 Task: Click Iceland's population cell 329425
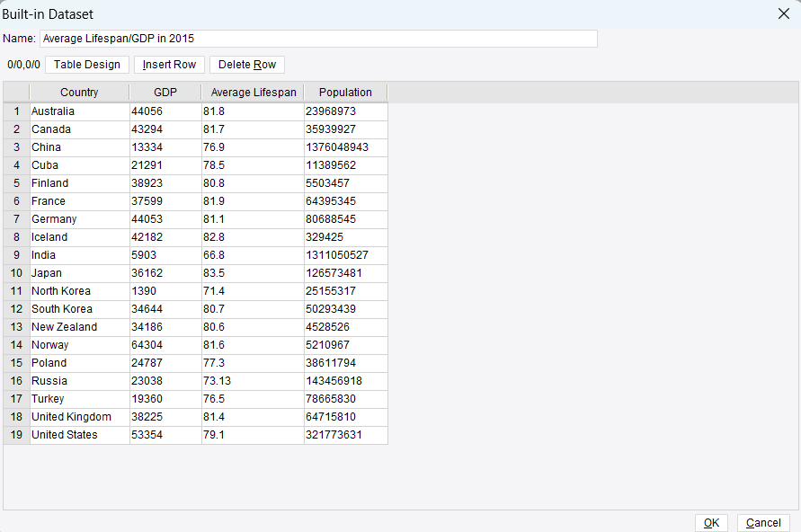[x=346, y=237]
